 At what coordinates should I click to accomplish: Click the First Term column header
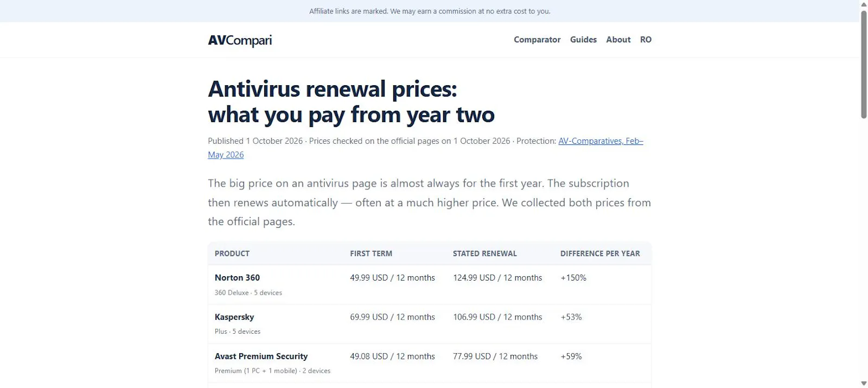(371, 253)
